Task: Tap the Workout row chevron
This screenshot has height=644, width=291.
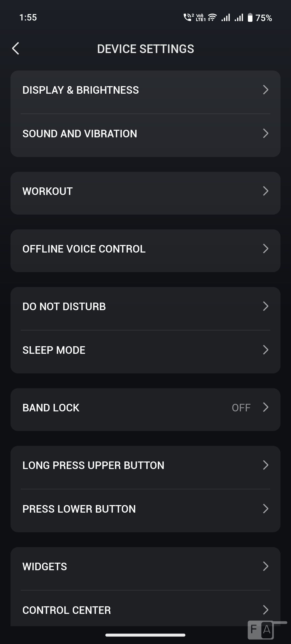Action: 265,191
